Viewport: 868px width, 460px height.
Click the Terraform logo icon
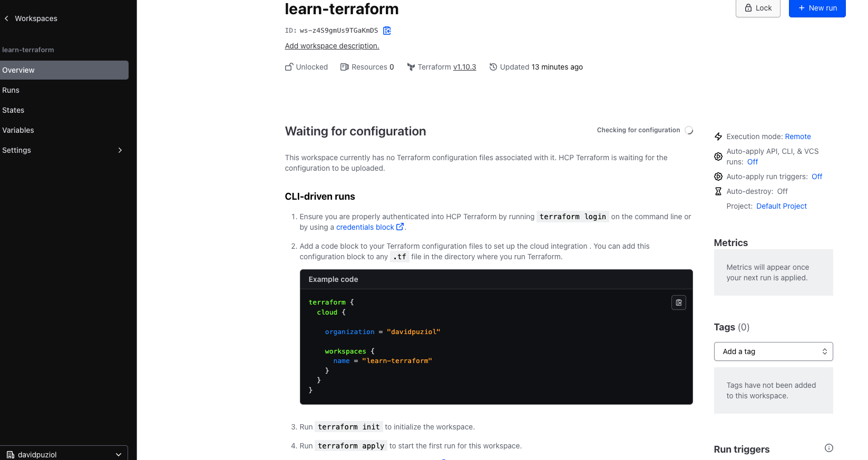pyautogui.click(x=411, y=67)
